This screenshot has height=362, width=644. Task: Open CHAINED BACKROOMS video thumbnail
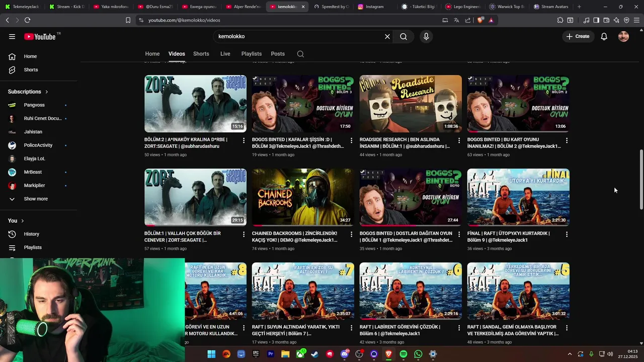(x=303, y=197)
